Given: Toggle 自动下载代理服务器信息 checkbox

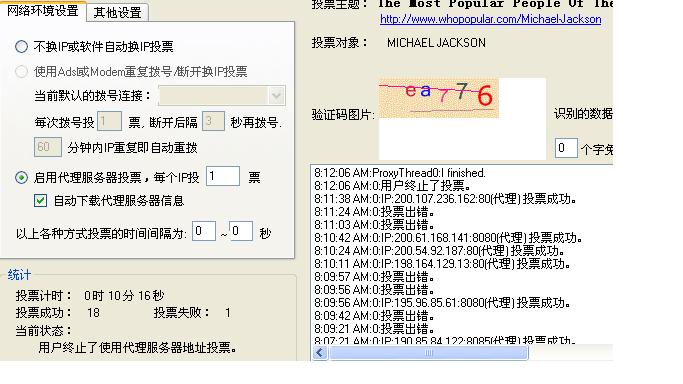Looking at the screenshot, I should pyautogui.click(x=40, y=200).
